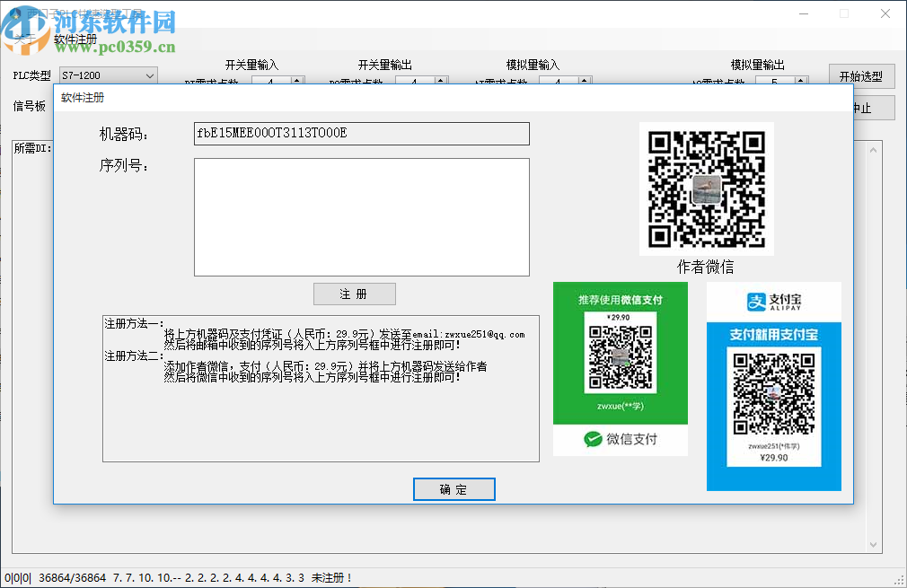This screenshot has height=588, width=907.
Task: Click the 模拟量输入 heading
Action: pyautogui.click(x=533, y=65)
